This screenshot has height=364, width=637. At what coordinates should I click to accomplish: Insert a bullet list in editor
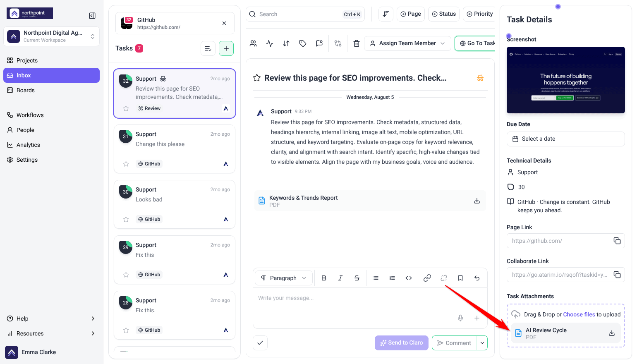[376, 278]
